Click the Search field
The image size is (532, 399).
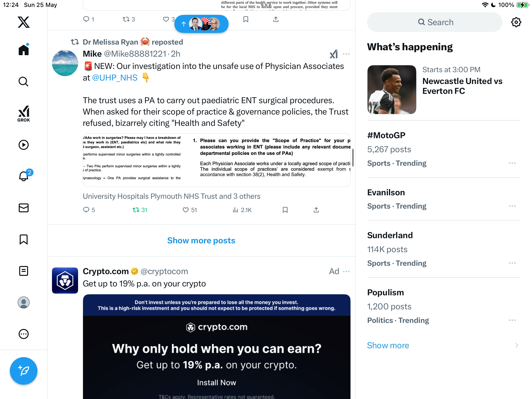435,22
